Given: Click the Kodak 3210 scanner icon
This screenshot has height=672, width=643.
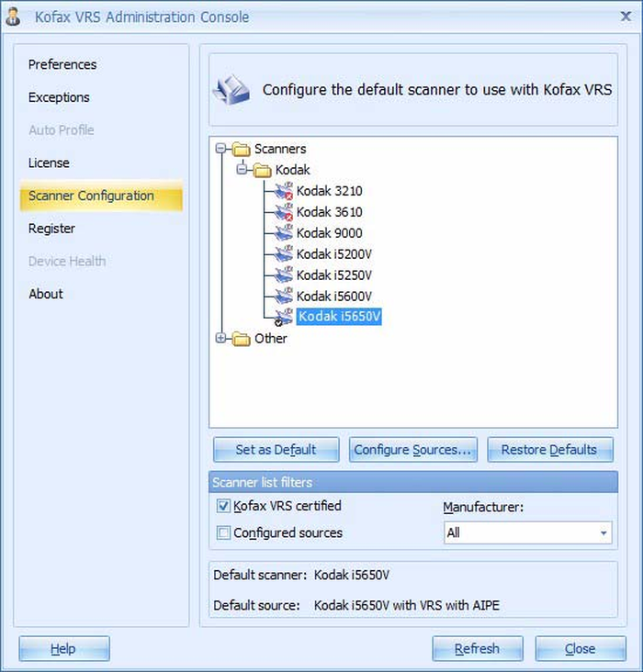Looking at the screenshot, I should pyautogui.click(x=284, y=191).
